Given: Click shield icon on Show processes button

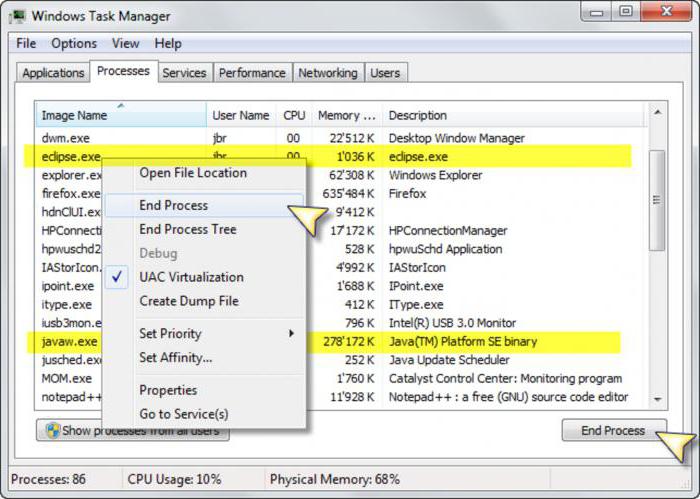Looking at the screenshot, I should pos(50,431).
